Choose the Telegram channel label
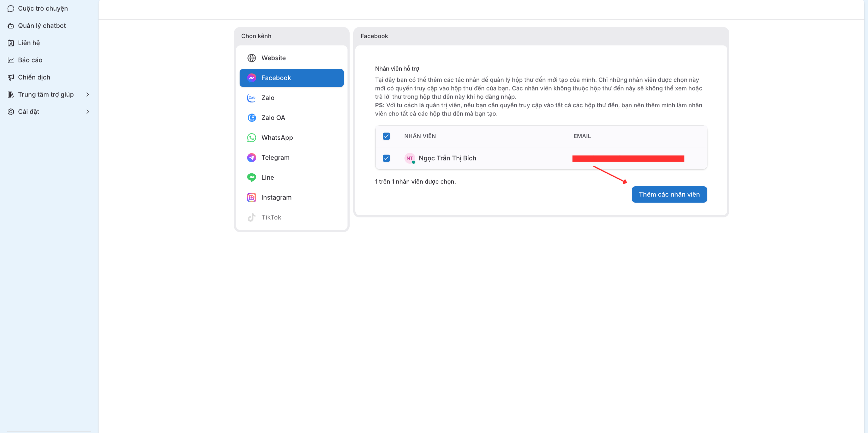Viewport: 868px width, 433px height. point(275,157)
